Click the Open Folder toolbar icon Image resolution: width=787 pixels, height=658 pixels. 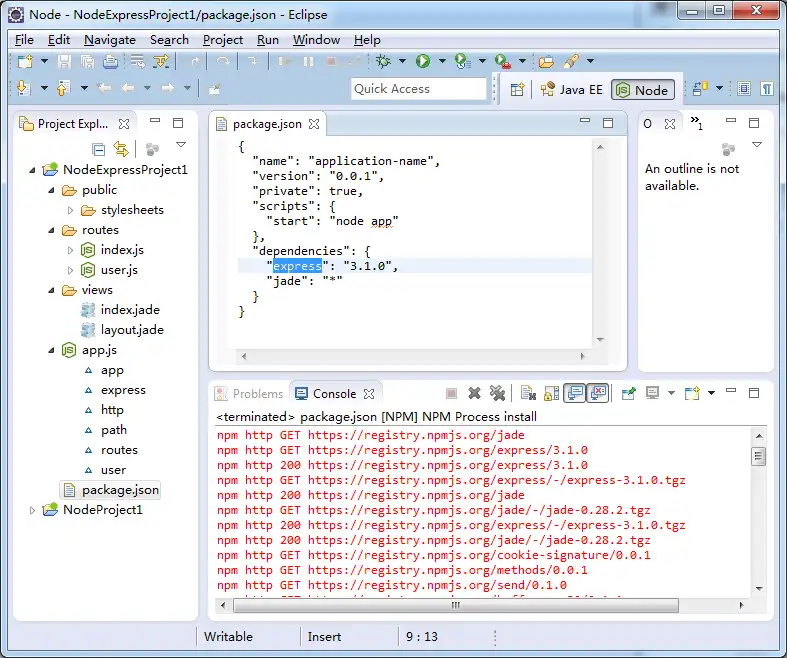pos(546,61)
